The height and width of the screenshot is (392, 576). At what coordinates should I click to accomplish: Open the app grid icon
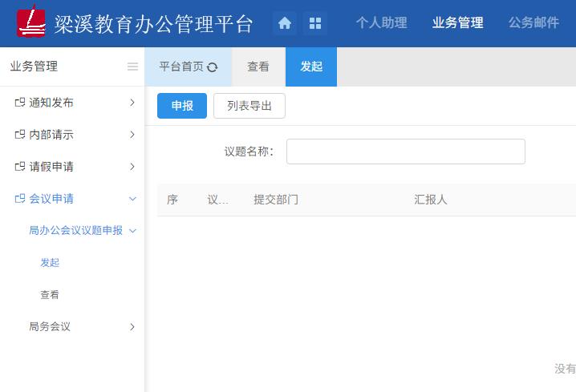[315, 23]
